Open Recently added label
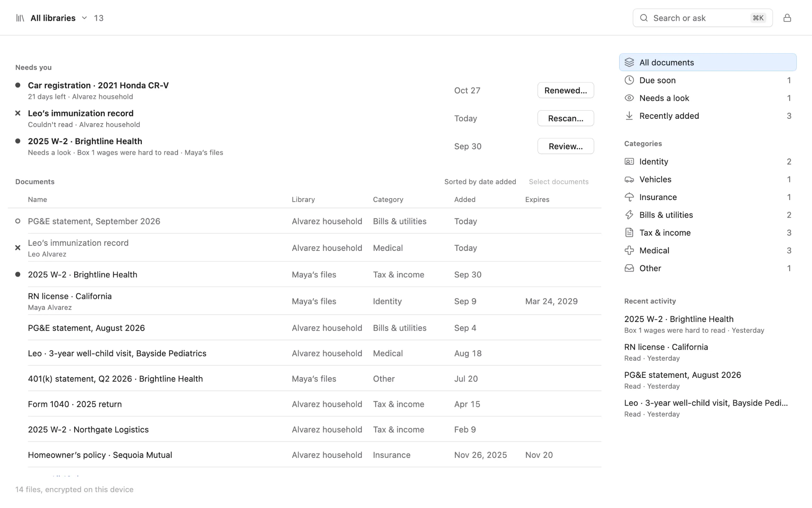The height and width of the screenshot is (508, 812). click(x=669, y=116)
